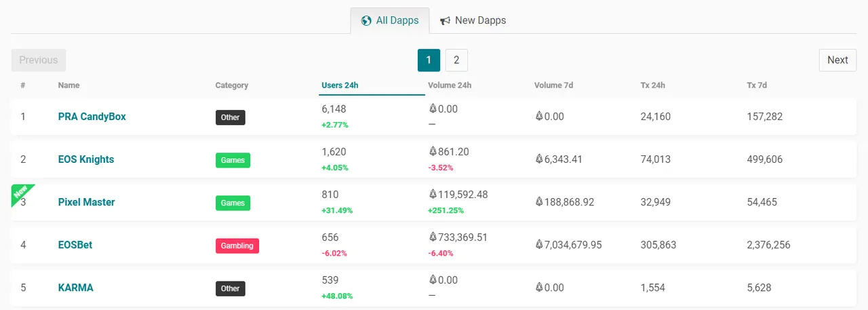Click the 32,949 Tx 24h value
The image size is (868, 310).
656,202
